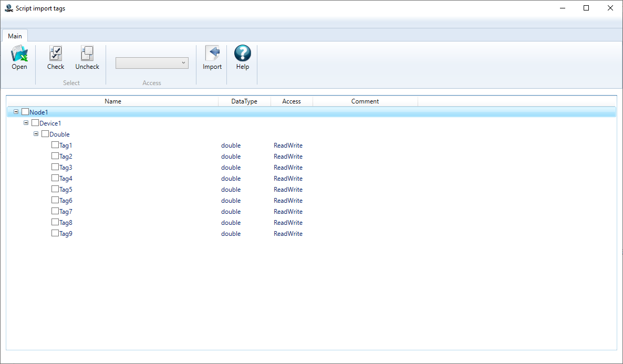
Task: Click the Uncheck selection icon
Action: [x=87, y=53]
